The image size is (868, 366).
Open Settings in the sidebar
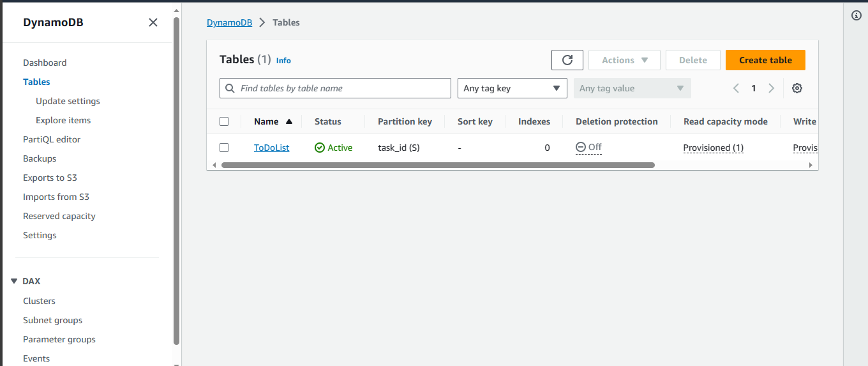(40, 235)
